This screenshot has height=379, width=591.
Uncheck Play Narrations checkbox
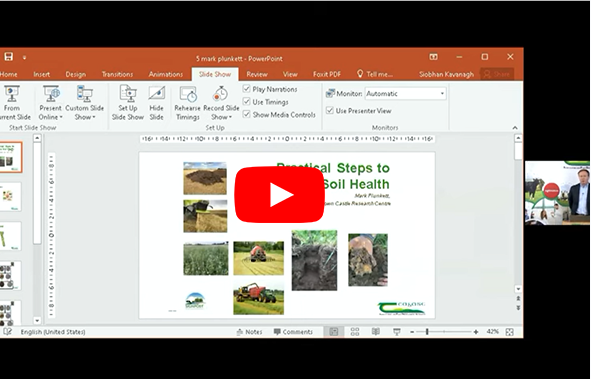coord(247,89)
